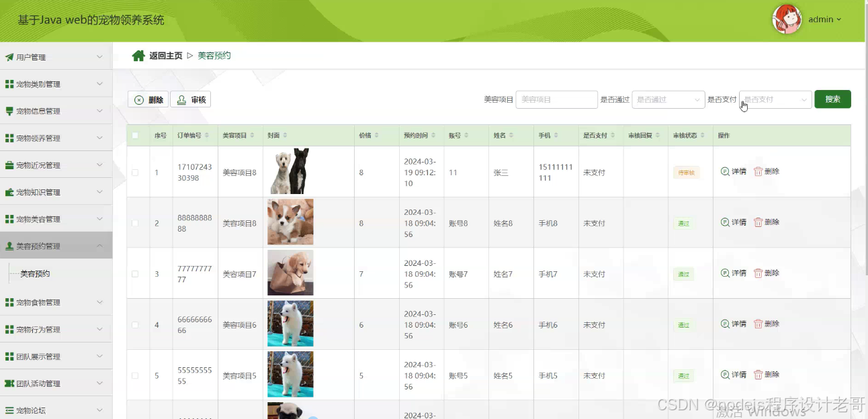Sort by the 订单编号 column header
Image resolution: width=868 pixels, height=419 pixels.
click(x=193, y=136)
